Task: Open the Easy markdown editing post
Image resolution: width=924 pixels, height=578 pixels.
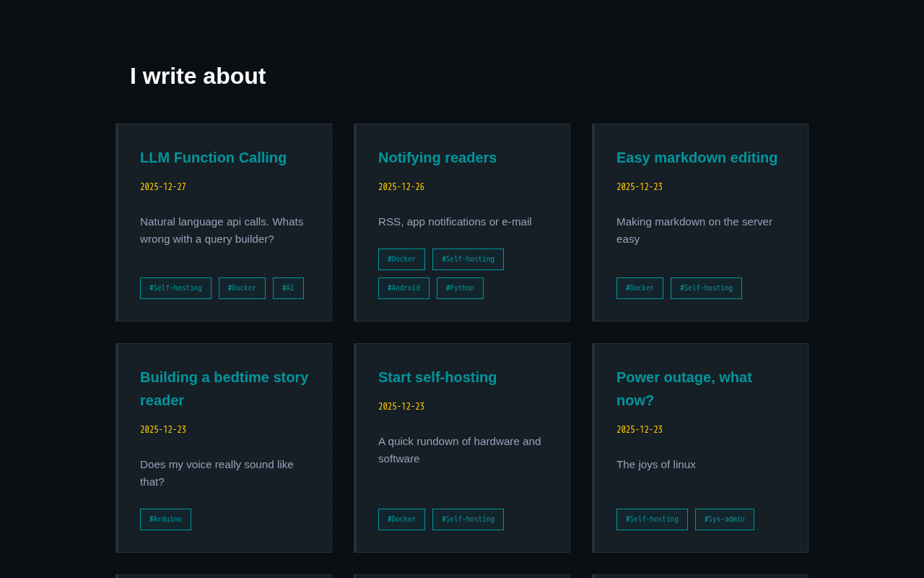Action: (x=697, y=158)
